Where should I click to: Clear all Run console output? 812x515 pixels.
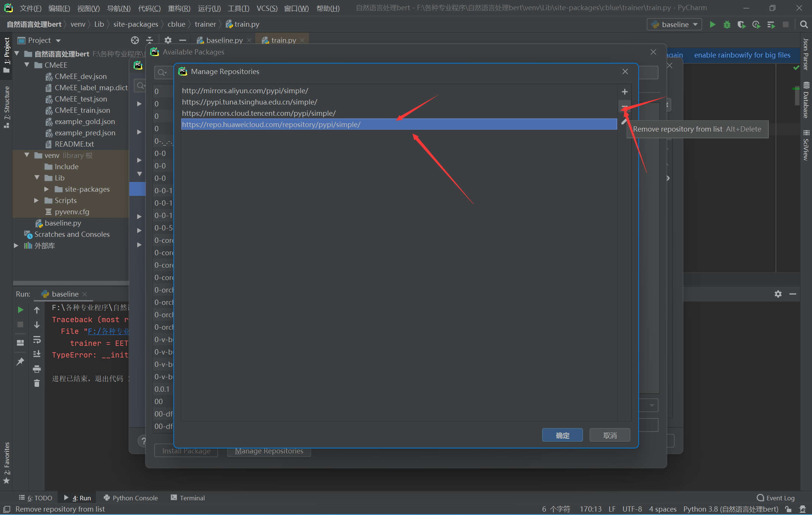pos(37,383)
